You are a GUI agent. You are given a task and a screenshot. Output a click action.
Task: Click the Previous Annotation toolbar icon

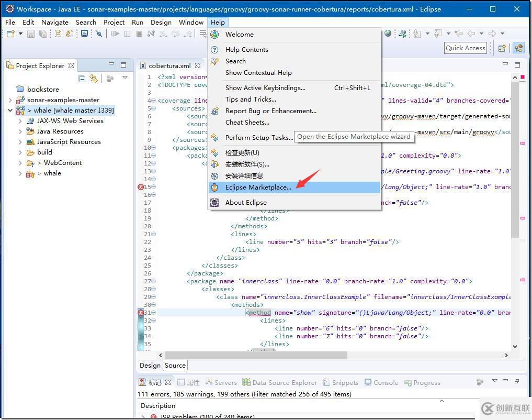pos(438,34)
